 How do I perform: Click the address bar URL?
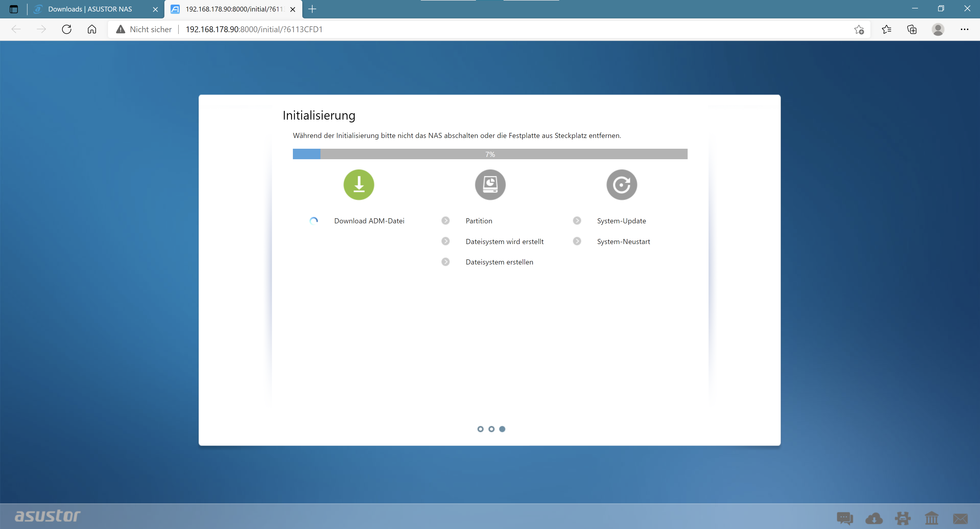pos(254,29)
